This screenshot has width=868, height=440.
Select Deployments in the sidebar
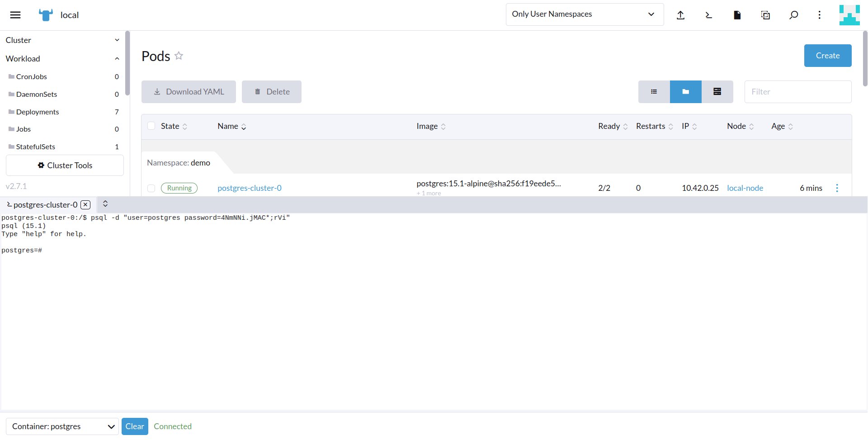click(x=37, y=112)
